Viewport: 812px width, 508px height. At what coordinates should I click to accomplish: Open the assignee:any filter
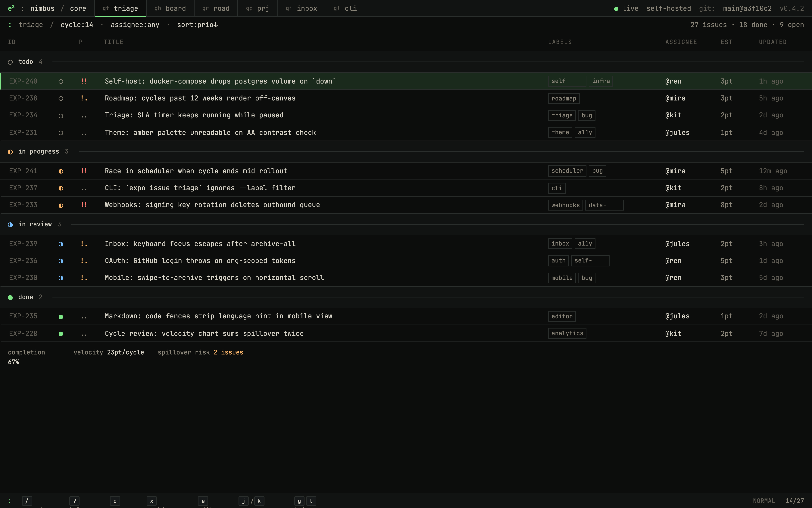point(135,25)
